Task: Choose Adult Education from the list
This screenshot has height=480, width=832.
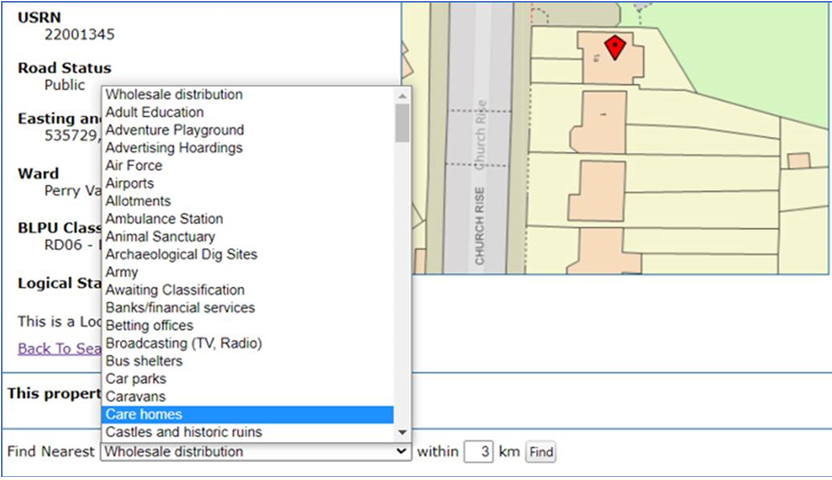Action: 247,112
